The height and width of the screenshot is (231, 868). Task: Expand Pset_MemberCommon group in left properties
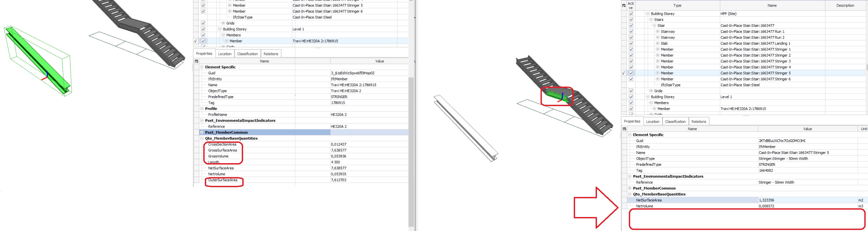coord(202,132)
